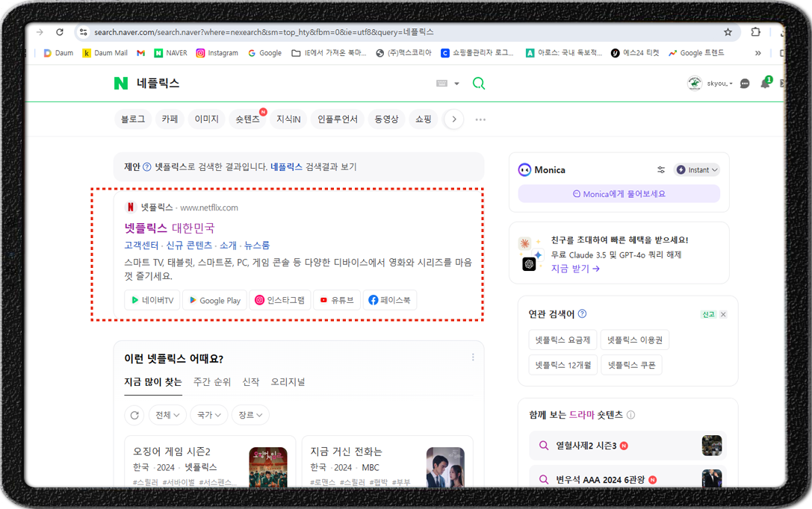Open the 고객센터 sublink
This screenshot has width=812, height=509.
click(x=141, y=246)
